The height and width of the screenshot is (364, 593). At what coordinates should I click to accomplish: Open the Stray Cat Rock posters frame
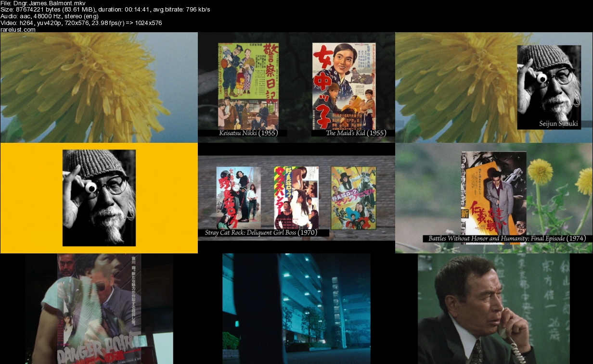tap(296, 198)
